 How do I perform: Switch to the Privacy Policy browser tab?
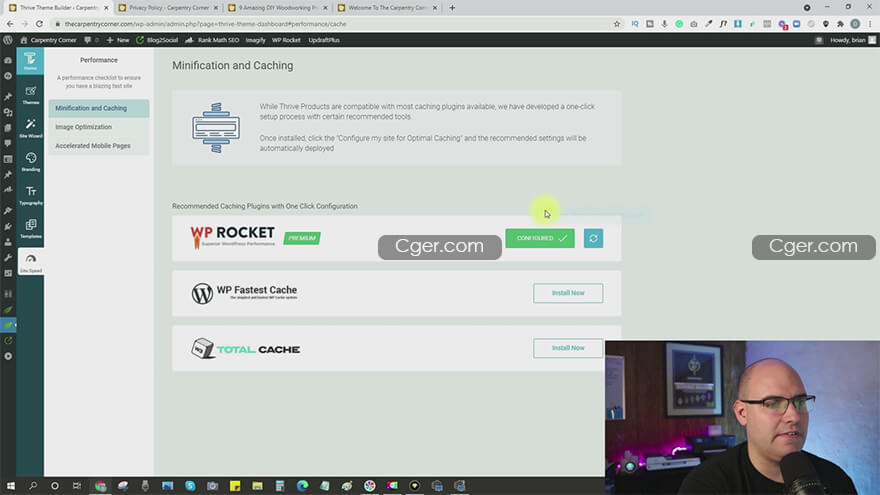coord(169,8)
